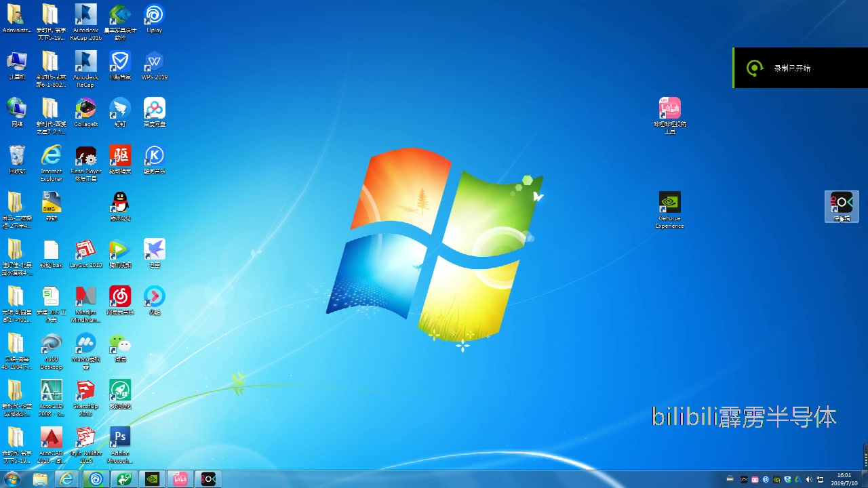Open SketchUp 2018 shortcut
Viewport: 868px width, 488px height.
click(x=85, y=397)
